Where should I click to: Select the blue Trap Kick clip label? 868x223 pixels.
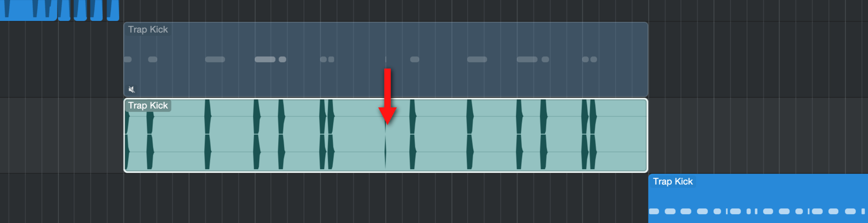point(672,182)
